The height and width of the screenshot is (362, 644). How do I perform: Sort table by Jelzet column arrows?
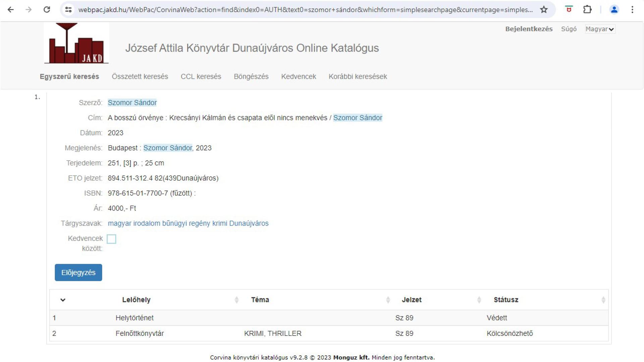pyautogui.click(x=479, y=300)
